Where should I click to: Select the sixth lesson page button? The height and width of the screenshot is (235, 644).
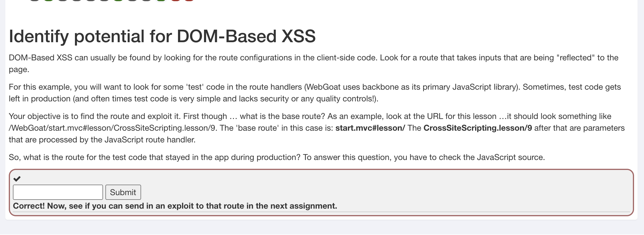point(105,0)
